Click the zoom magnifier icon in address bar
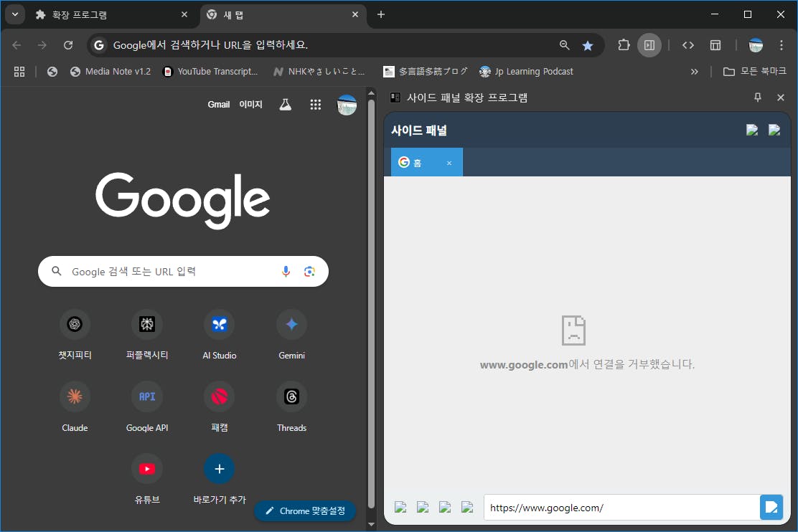Viewport: 798px width, 532px height. pos(564,45)
